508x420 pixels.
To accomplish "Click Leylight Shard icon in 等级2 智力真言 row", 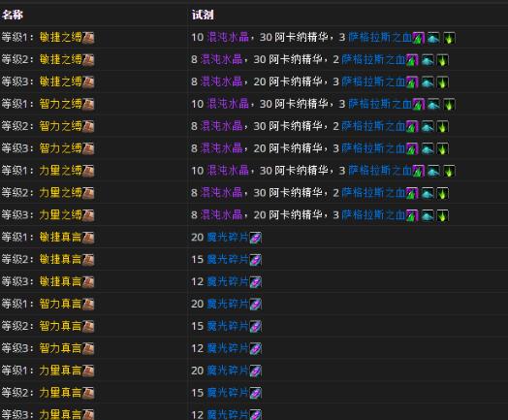I will [255, 327].
